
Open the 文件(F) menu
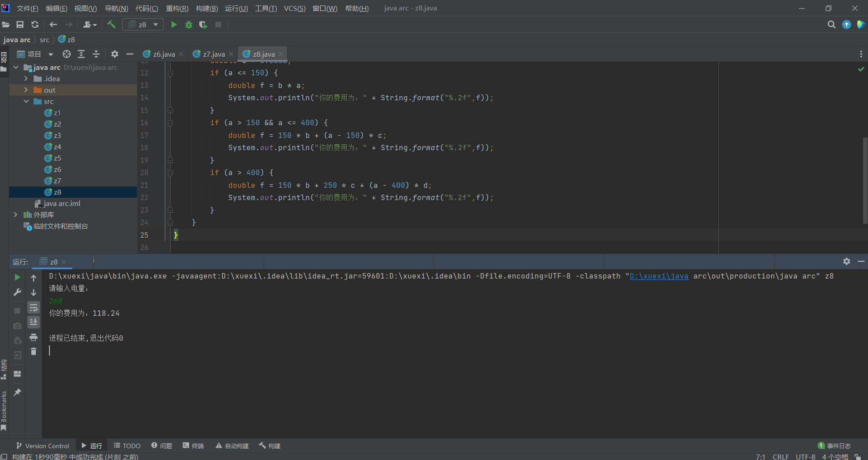[27, 9]
